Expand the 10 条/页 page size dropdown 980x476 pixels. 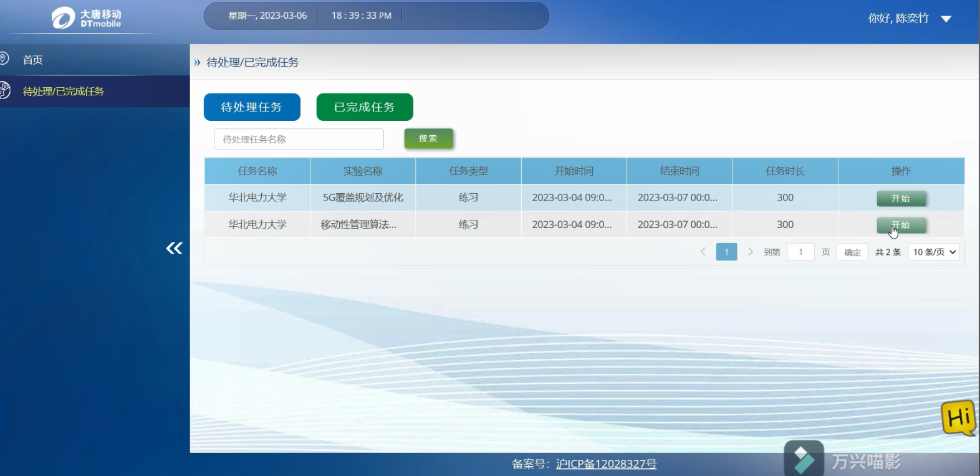click(x=933, y=252)
